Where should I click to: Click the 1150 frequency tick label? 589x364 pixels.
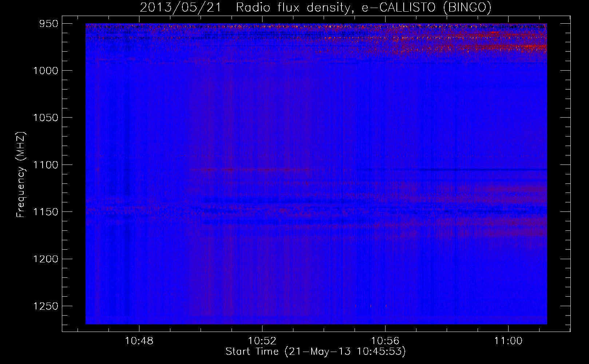click(46, 212)
